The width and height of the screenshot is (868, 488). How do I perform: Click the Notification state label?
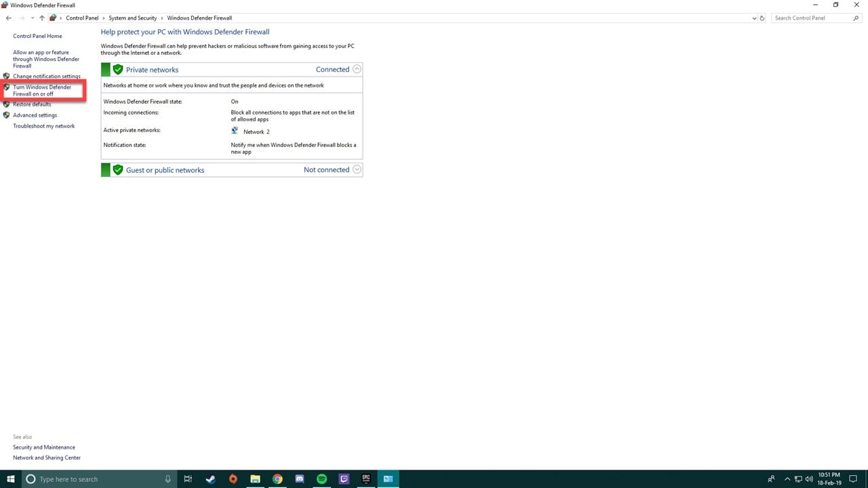point(125,145)
